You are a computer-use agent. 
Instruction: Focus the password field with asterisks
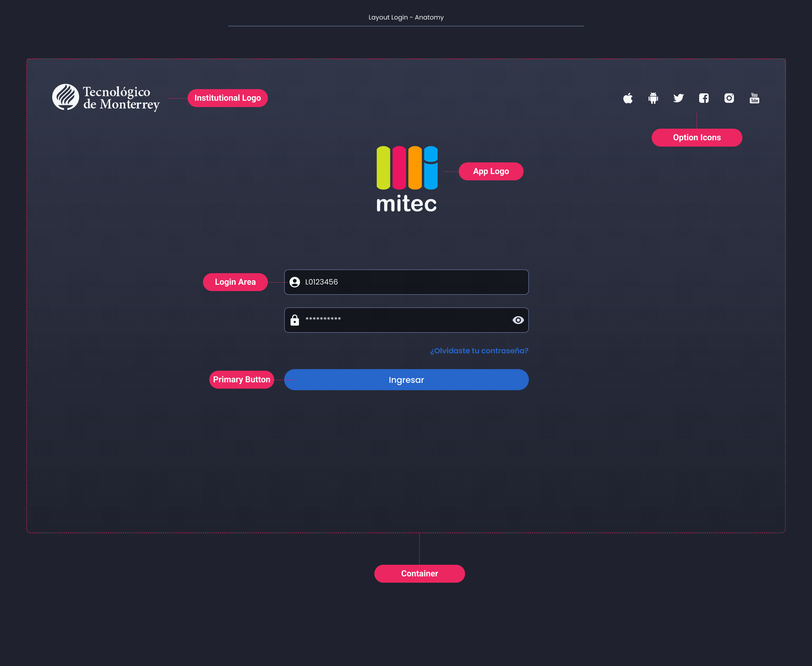pos(406,320)
